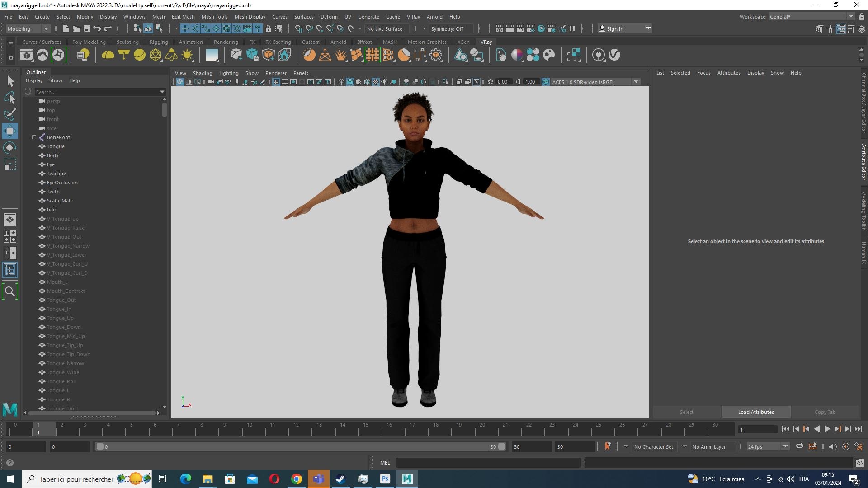Switch to four-view layout icon
Viewport: 868px width, 488px height.
click(10, 236)
